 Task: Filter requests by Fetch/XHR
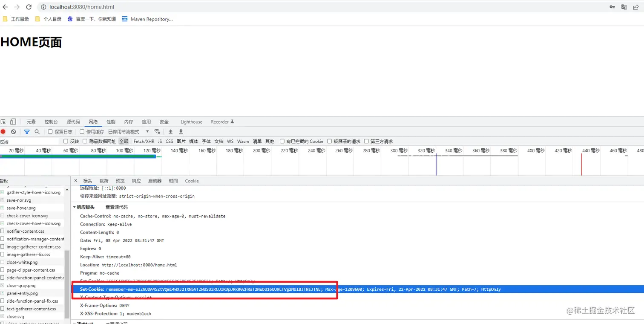pyautogui.click(x=144, y=141)
